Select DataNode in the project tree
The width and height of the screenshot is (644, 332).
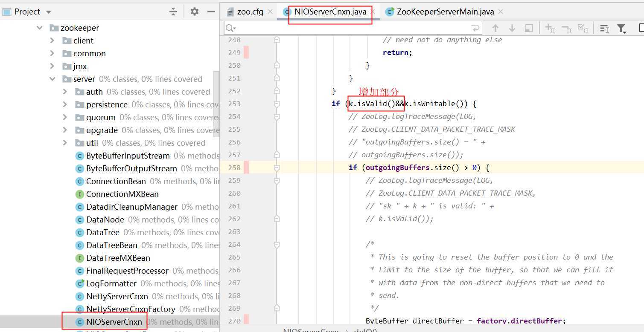pos(105,219)
